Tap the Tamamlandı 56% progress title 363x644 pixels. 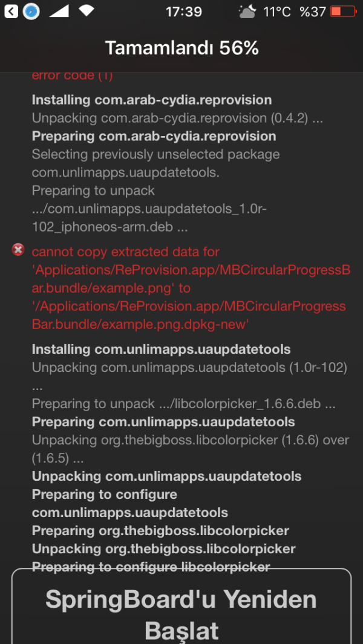[181, 48]
